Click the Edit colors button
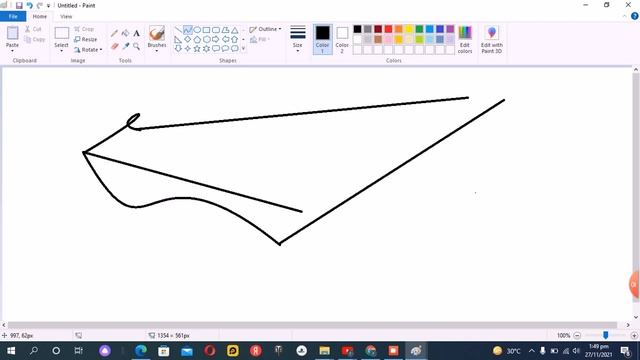Viewport: 640px width, 360px height. pyautogui.click(x=465, y=40)
